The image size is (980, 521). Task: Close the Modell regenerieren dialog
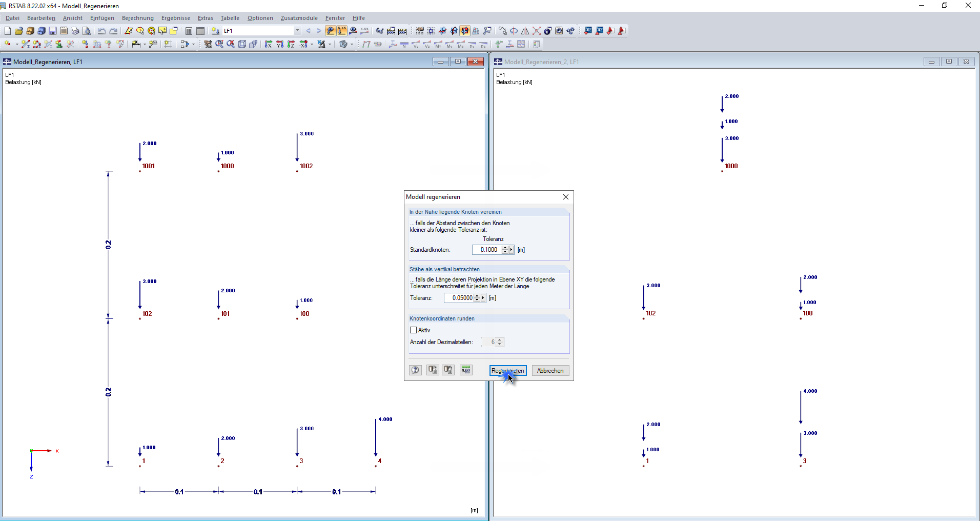(x=565, y=197)
